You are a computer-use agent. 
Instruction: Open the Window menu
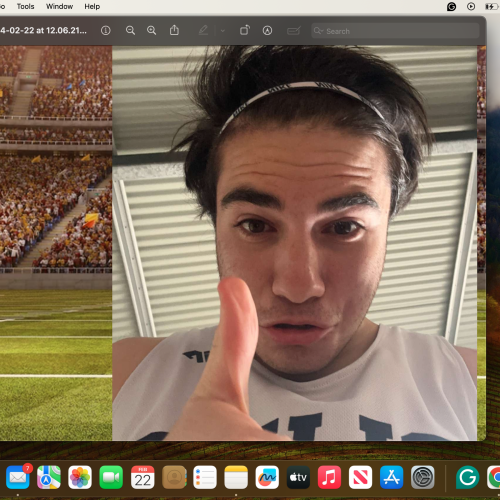pos(59,6)
